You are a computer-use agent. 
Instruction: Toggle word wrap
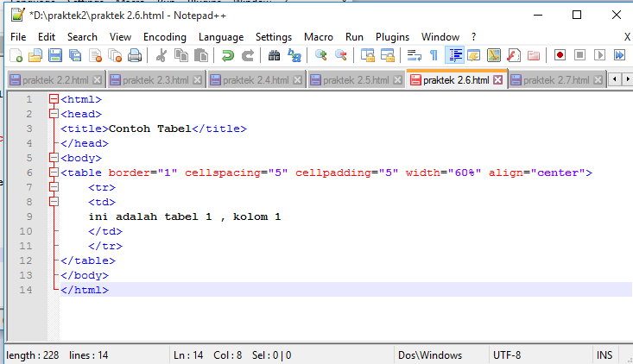click(x=415, y=55)
